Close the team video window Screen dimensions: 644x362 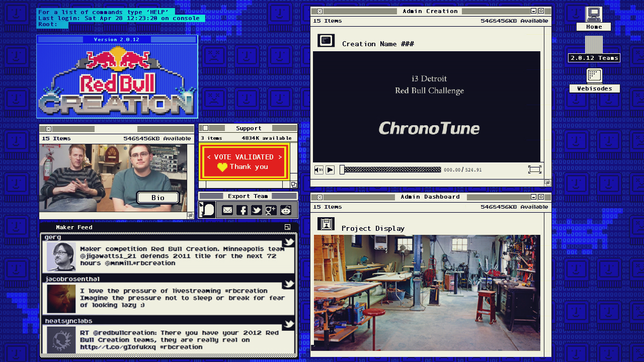pyautogui.click(x=48, y=129)
